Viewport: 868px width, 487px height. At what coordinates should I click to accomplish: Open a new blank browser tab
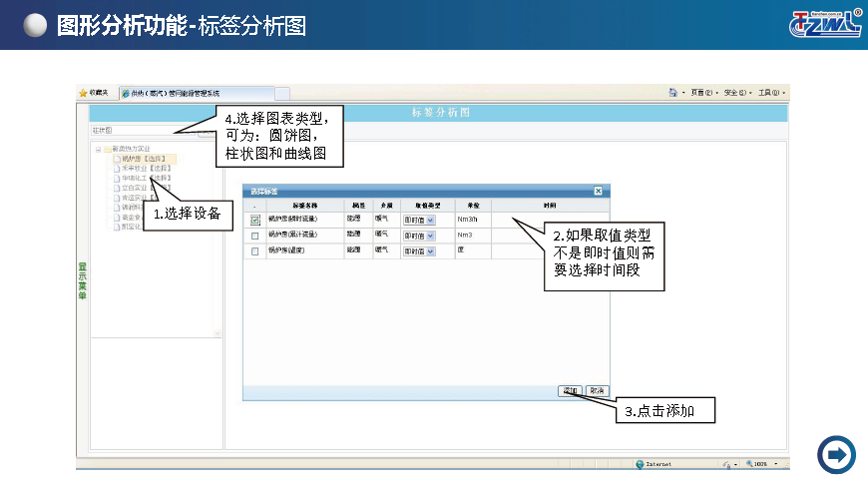click(x=282, y=93)
